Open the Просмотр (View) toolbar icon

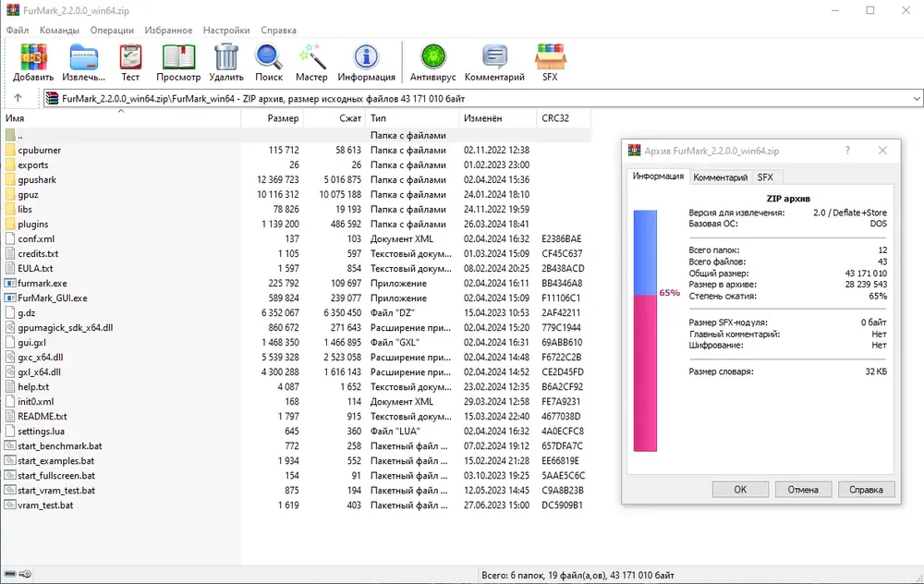tap(178, 57)
